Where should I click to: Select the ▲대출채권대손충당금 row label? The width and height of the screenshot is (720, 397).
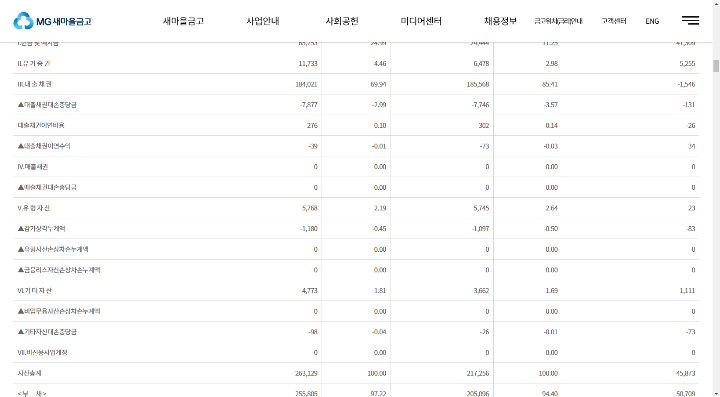click(47, 105)
